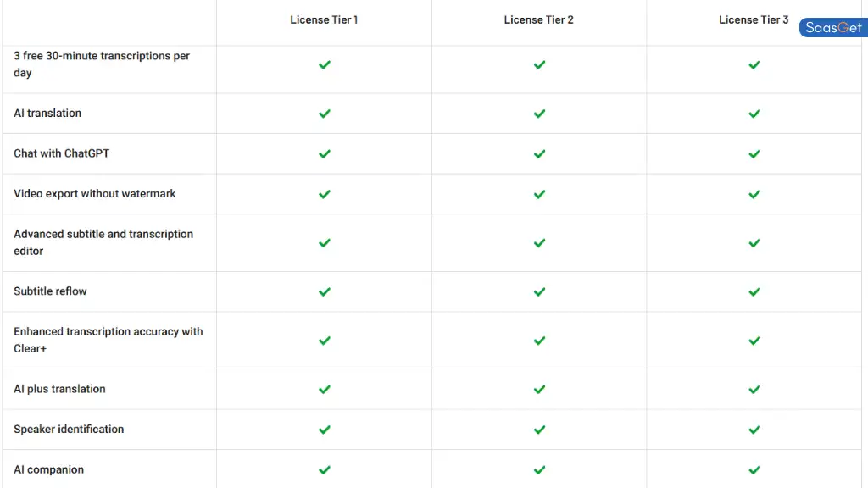
Task: Click the AI plus translation checkmark, Tier 1
Action: coord(324,390)
